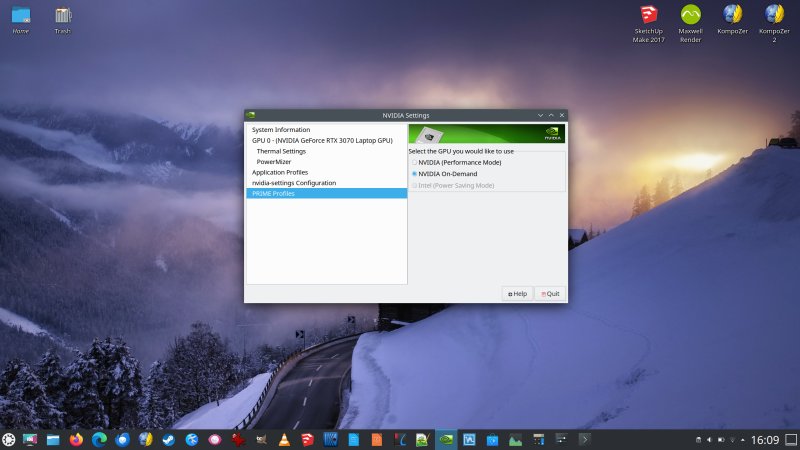800x450 pixels.
Task: Select the PRIME Profiles entry
Action: click(327, 193)
